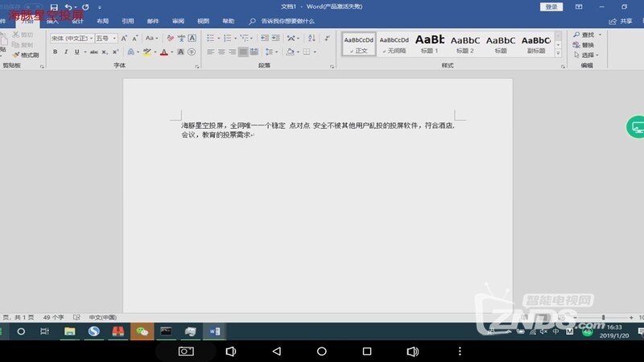The image size is (644, 362).
Task: Align the paragraph to the left
Action: pos(211,51)
